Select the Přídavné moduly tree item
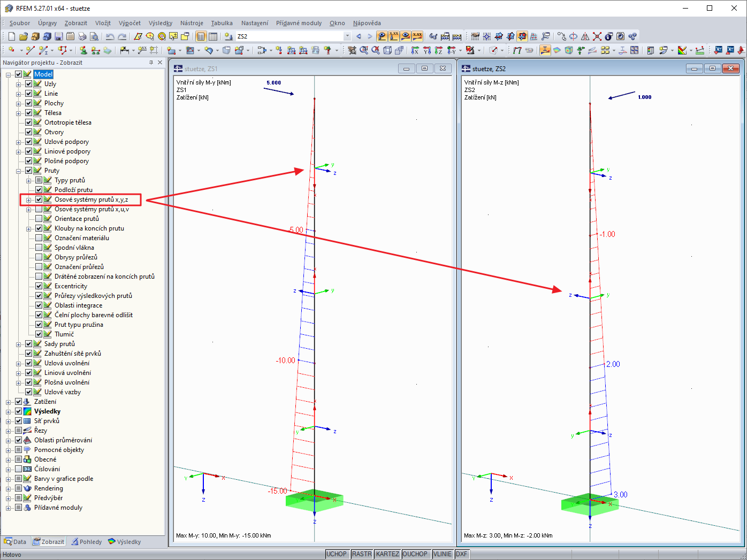Screen dimensions: 747x560 (x=58, y=508)
